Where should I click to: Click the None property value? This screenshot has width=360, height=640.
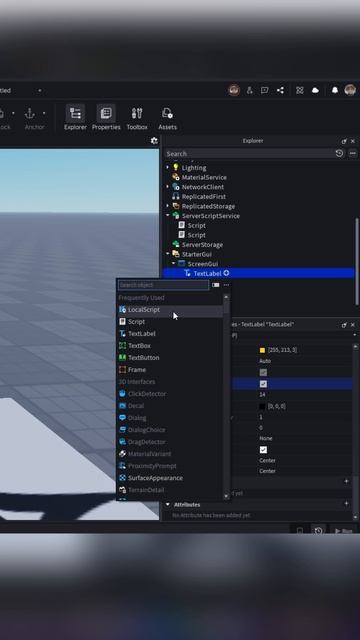265,438
